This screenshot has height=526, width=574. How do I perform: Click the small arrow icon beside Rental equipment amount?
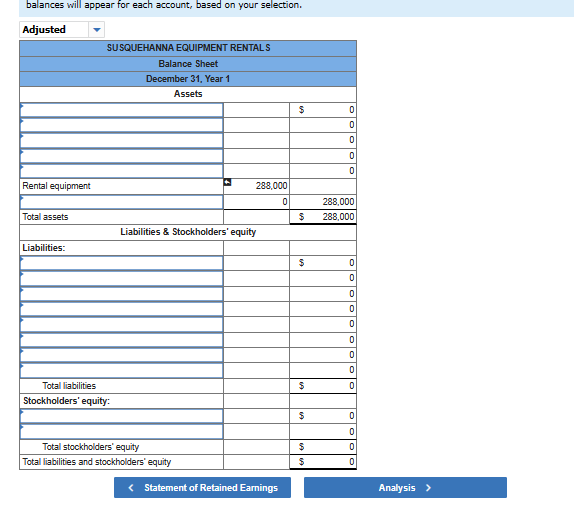click(227, 182)
